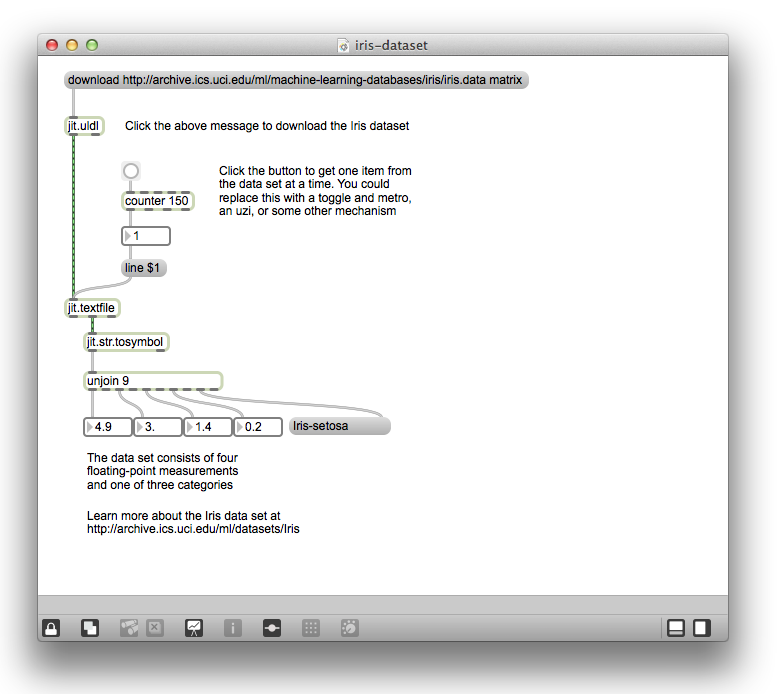Viewport: 782px width, 694px height.
Task: Click the iris-dataset window title icon
Action: (x=344, y=45)
